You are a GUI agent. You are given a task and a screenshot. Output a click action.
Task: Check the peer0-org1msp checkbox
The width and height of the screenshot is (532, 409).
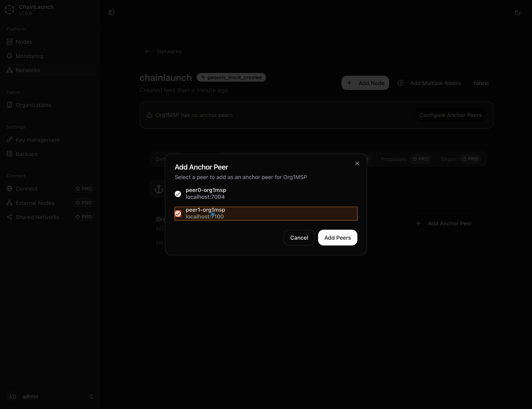point(178,194)
